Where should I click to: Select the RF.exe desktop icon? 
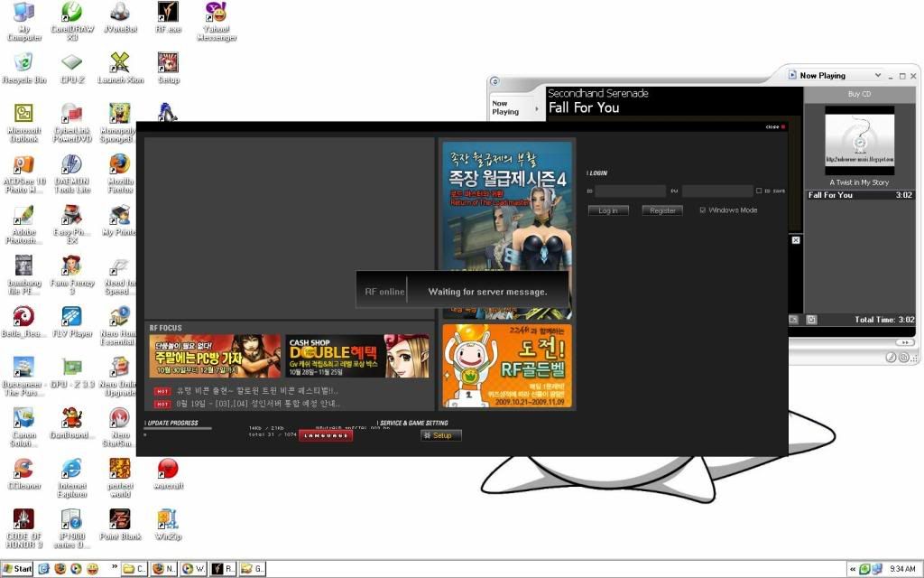(x=168, y=17)
